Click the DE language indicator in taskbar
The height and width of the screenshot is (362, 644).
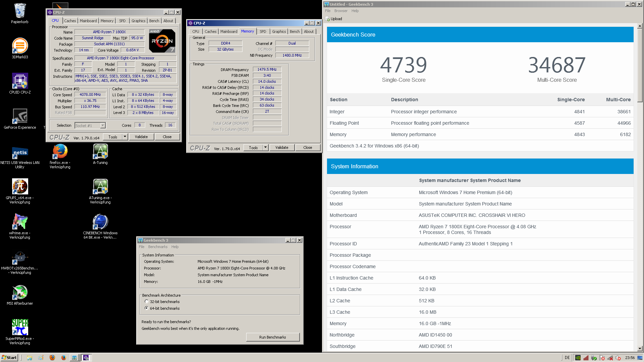[567, 358]
